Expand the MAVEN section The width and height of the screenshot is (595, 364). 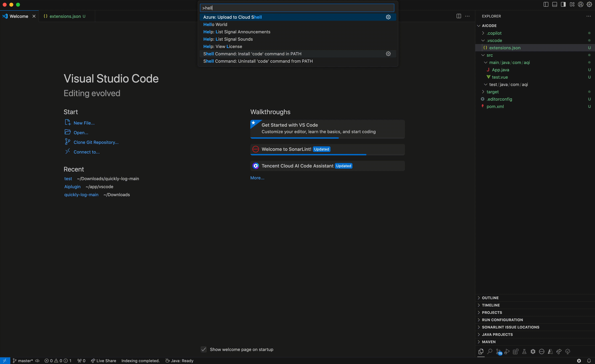coord(488,342)
